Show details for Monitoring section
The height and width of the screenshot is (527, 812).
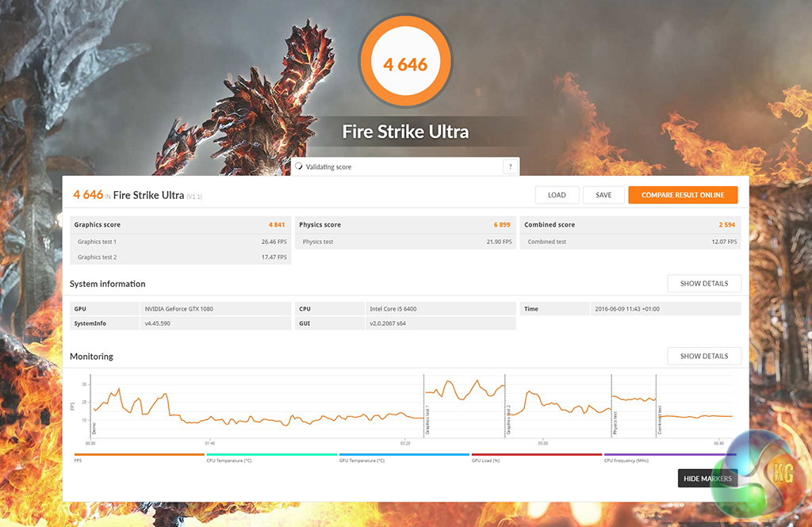704,356
